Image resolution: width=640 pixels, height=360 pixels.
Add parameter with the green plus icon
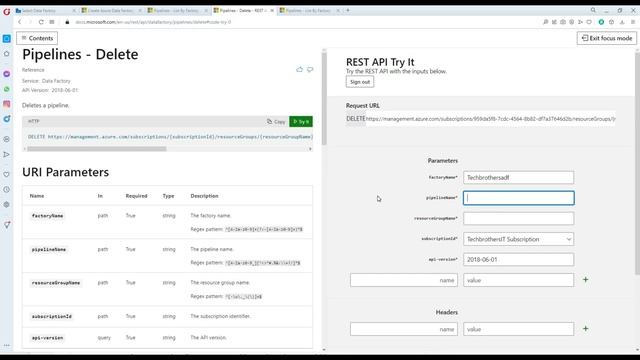click(585, 280)
